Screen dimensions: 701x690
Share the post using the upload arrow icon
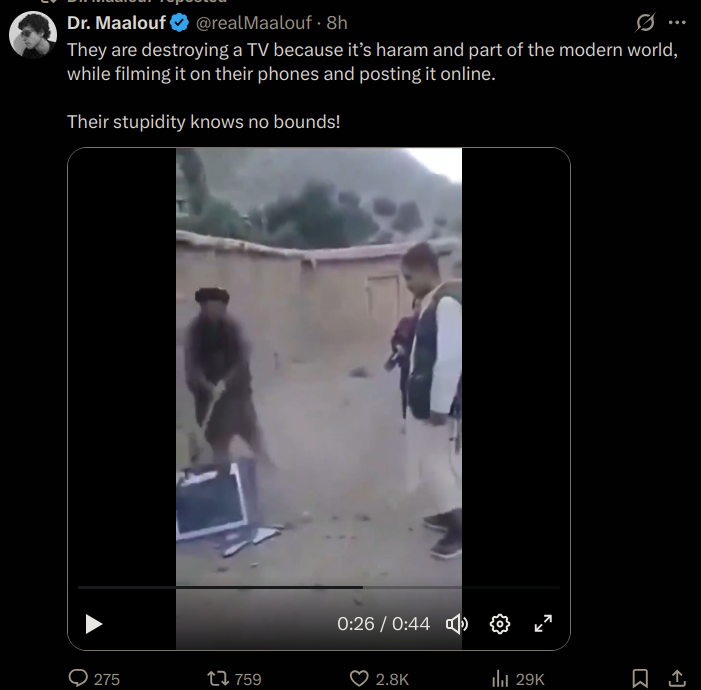coord(677,678)
